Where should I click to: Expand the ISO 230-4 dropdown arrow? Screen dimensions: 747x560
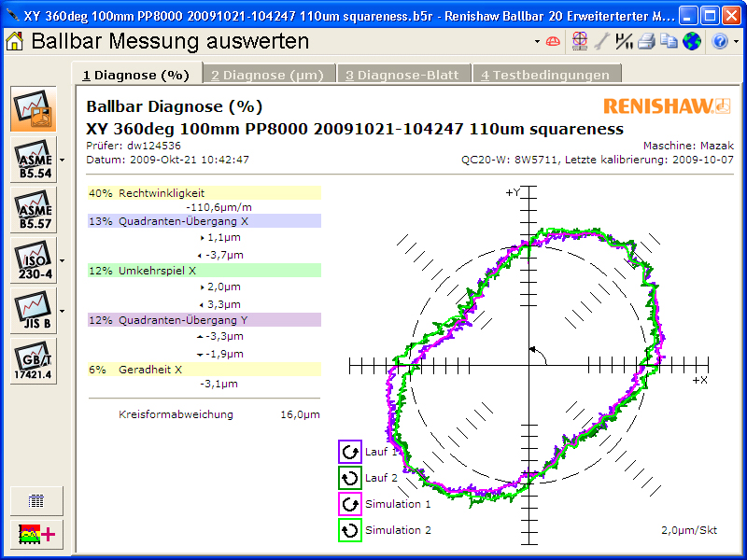(62, 260)
